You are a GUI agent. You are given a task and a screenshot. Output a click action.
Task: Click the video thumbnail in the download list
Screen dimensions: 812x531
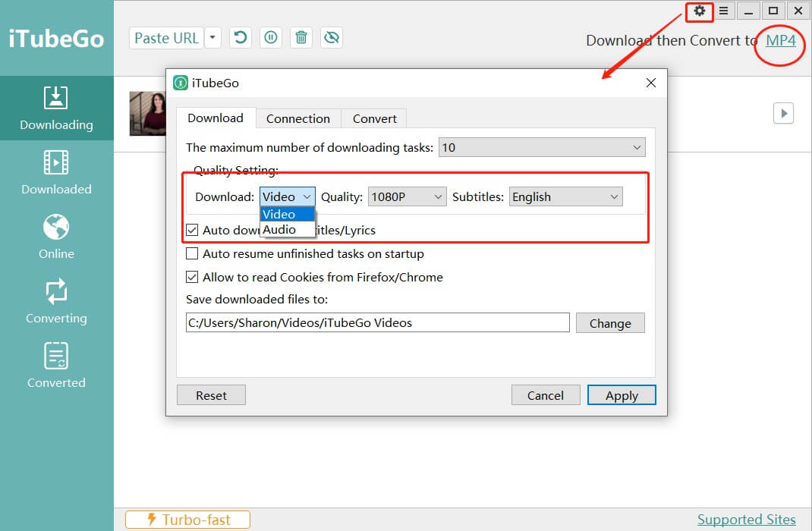[x=147, y=113]
